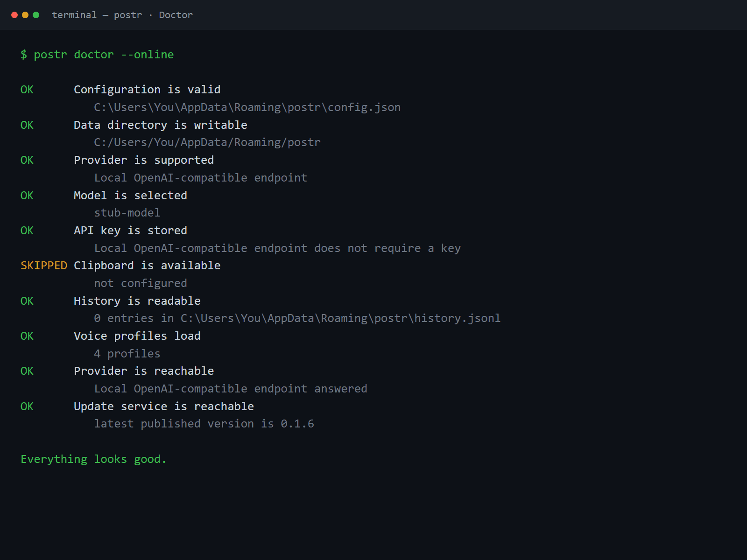Click the "History is readable" line
The height and width of the screenshot is (560, 747).
pyautogui.click(x=137, y=301)
